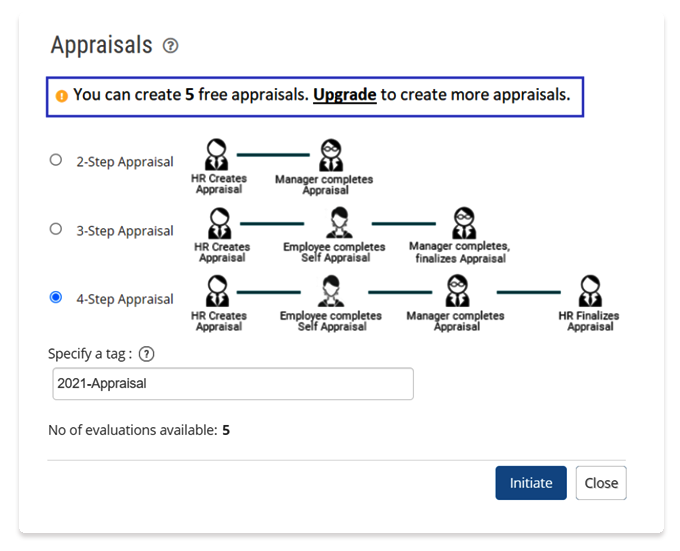Click the orange warning icon in banner

coord(62,95)
